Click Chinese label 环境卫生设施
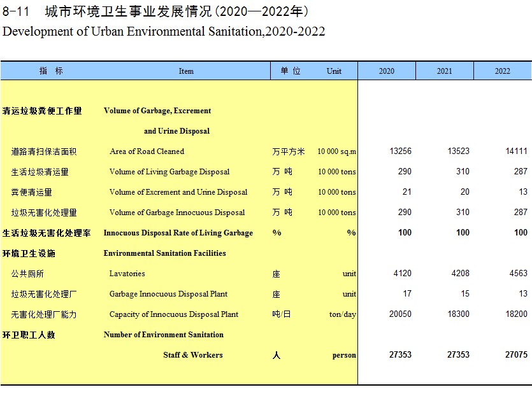532x406 pixels. pyautogui.click(x=29, y=253)
